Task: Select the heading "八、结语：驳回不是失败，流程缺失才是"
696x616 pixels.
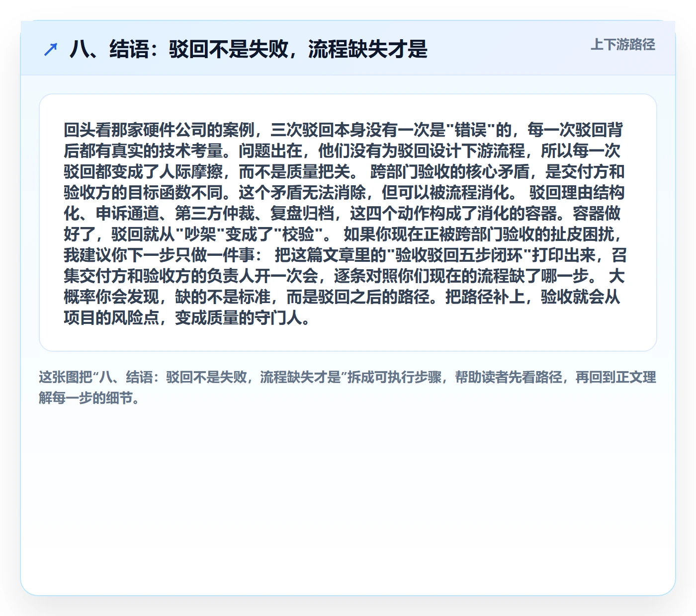Action: (249, 49)
